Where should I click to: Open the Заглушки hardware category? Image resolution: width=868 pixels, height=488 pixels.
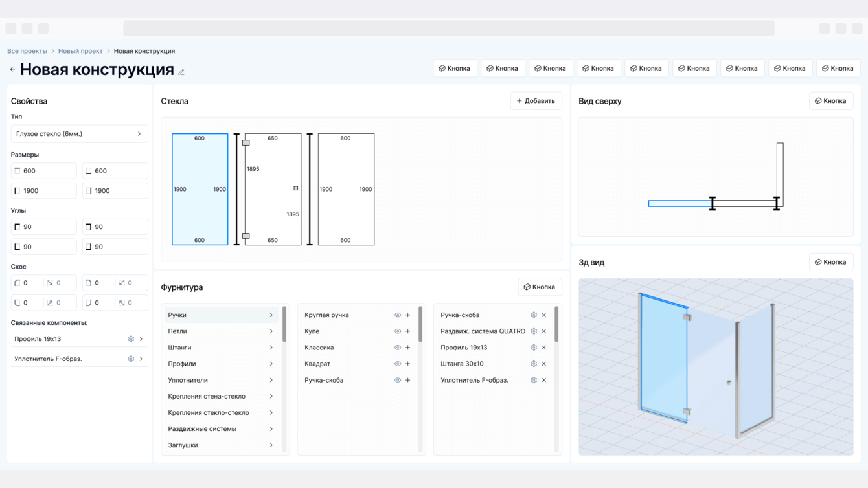[221, 445]
